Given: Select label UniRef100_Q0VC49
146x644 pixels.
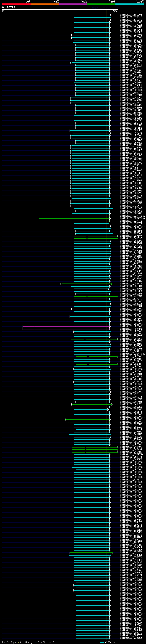Looking at the screenshot, I should point(131,547).
